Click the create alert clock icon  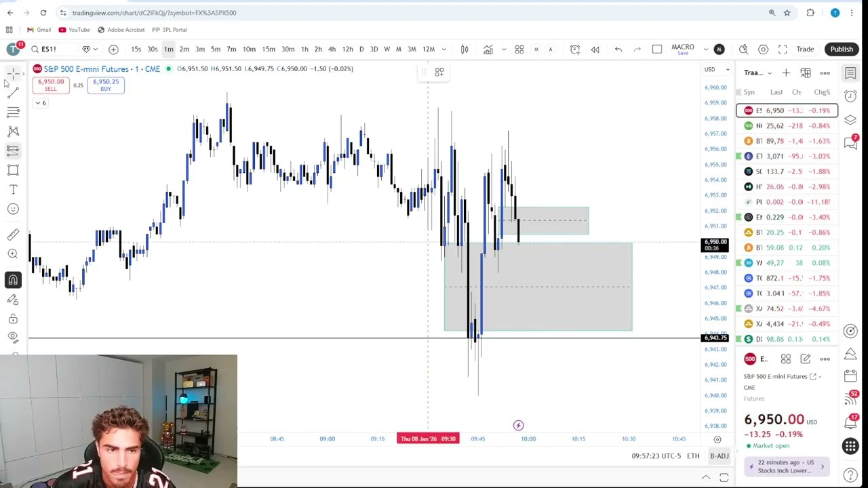(x=575, y=49)
